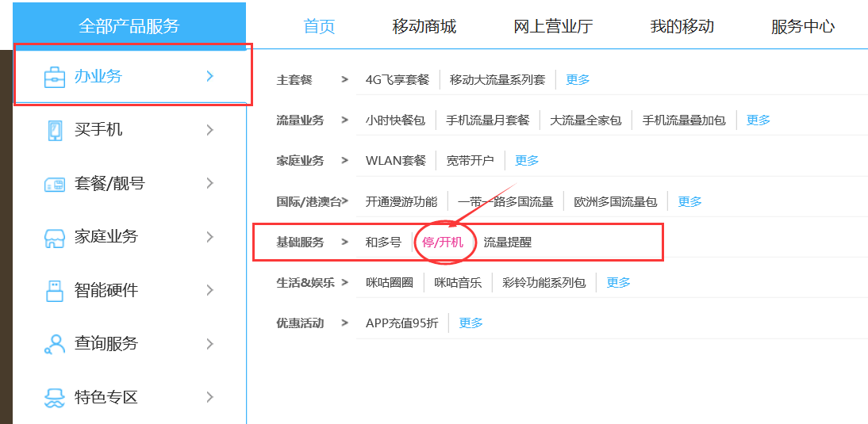Click the shop icon beside 家庭业务
The image size is (868, 424).
[54, 237]
